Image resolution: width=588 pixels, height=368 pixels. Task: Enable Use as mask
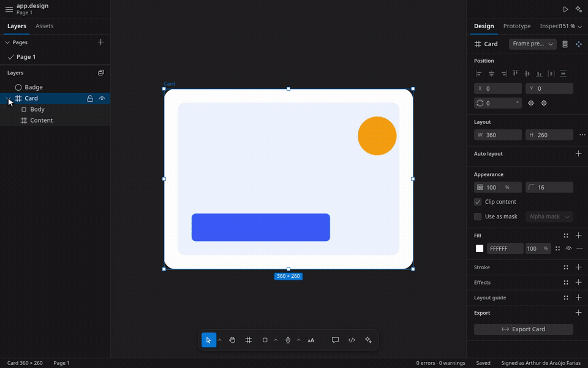(x=478, y=217)
